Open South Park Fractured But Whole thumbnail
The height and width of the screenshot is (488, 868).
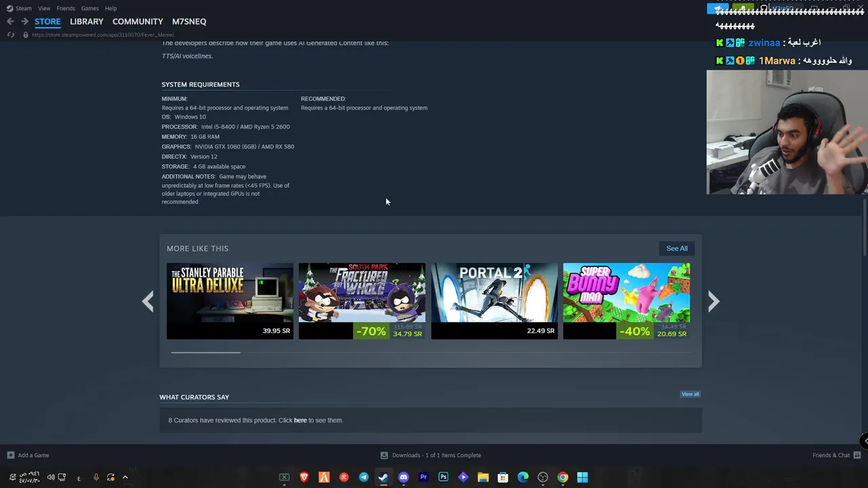pyautogui.click(x=362, y=301)
